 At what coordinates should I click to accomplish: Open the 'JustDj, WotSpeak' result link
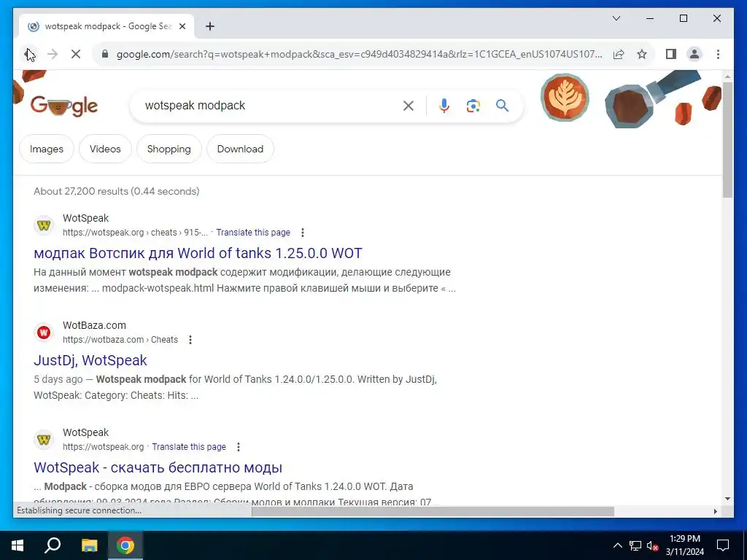click(x=90, y=360)
